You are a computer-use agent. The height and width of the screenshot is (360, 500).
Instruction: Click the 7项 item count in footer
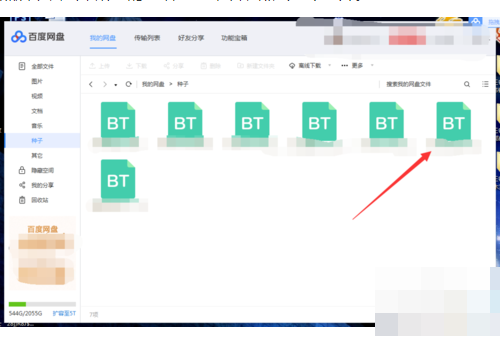pos(94,314)
